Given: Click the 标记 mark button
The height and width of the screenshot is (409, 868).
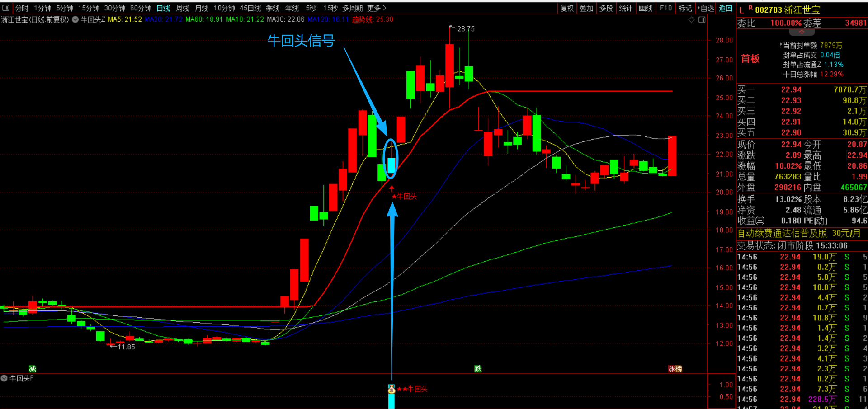Looking at the screenshot, I should coord(685,8).
